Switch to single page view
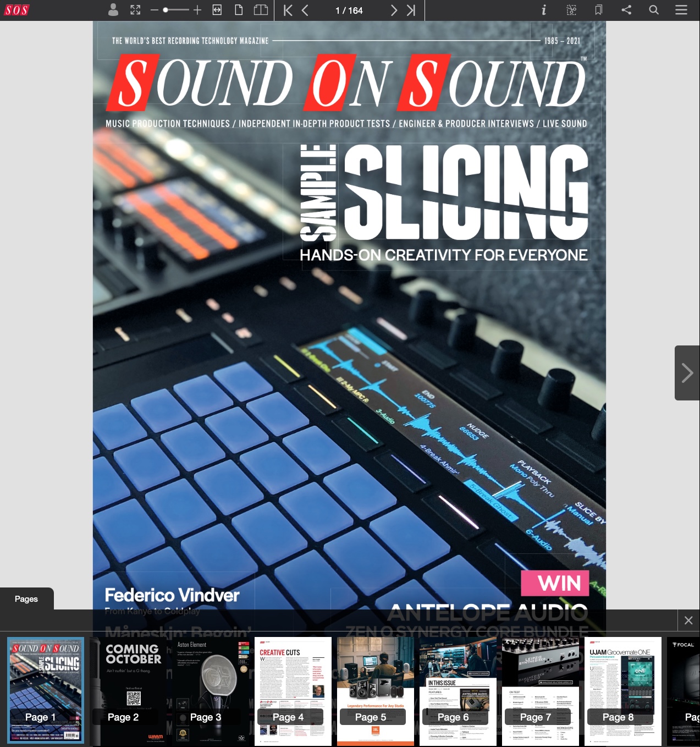The width and height of the screenshot is (700, 747). click(x=239, y=10)
